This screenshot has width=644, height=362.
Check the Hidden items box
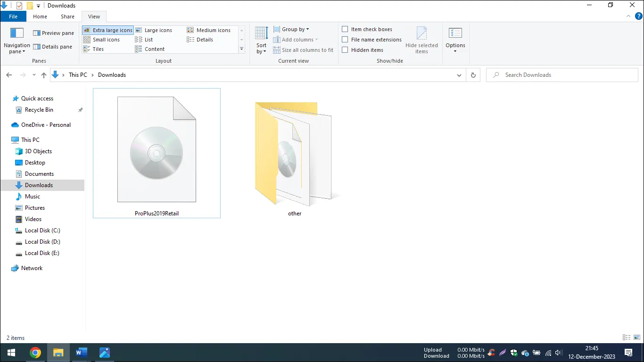[x=345, y=50]
